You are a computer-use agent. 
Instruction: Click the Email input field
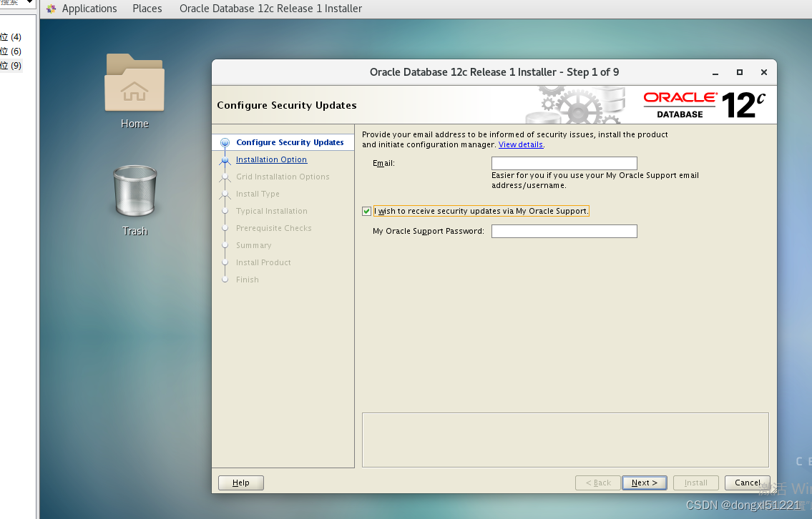564,163
